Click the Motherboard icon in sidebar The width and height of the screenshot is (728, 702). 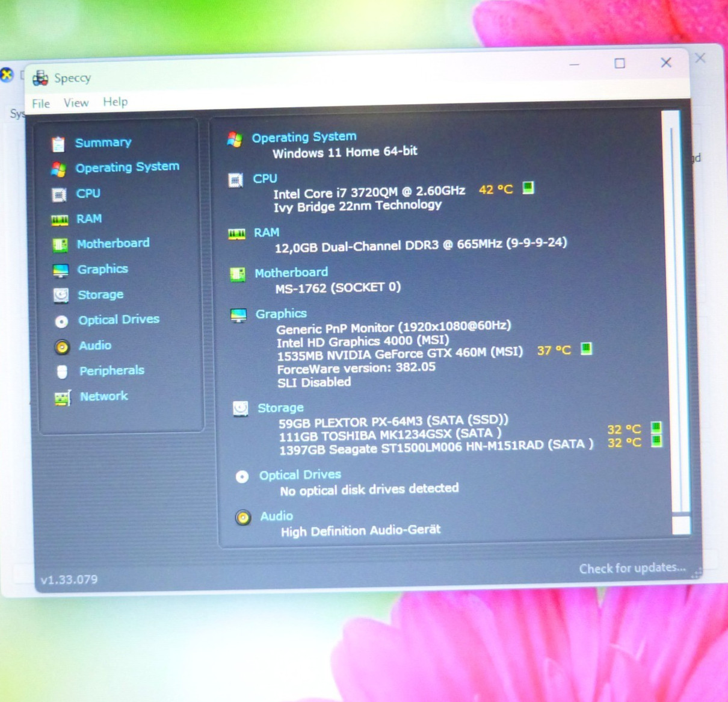60,245
